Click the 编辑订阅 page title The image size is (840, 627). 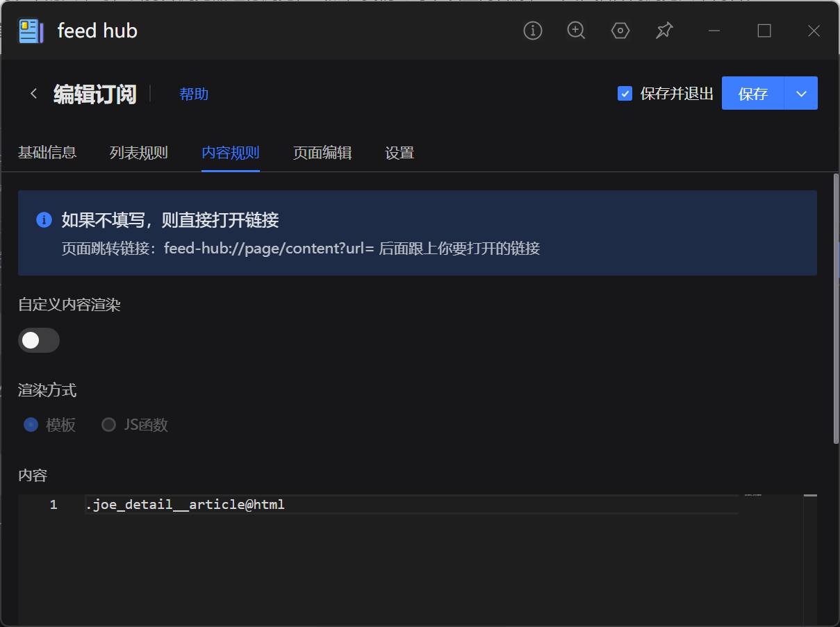point(95,94)
